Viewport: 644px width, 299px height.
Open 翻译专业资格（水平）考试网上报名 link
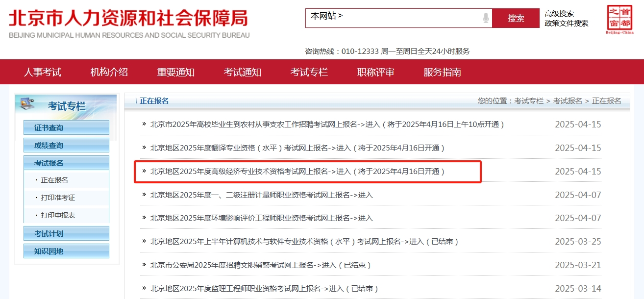297,148
